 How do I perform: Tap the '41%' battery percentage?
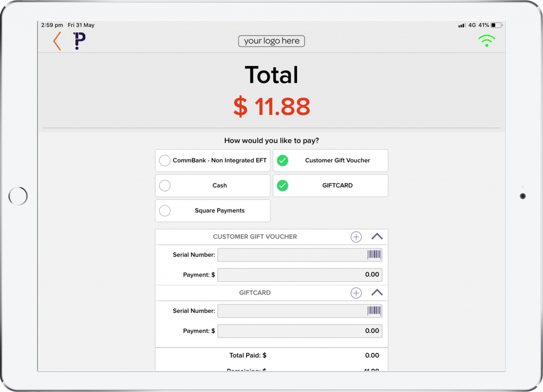484,25
